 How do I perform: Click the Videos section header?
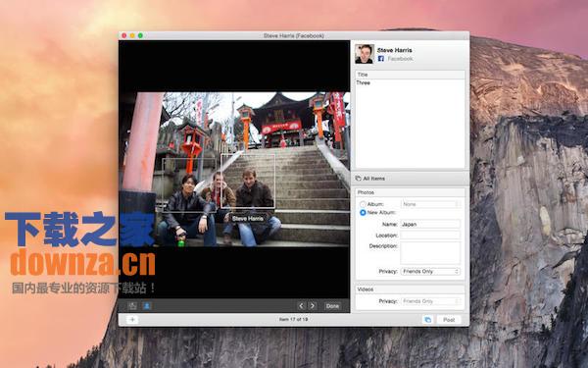[410, 289]
